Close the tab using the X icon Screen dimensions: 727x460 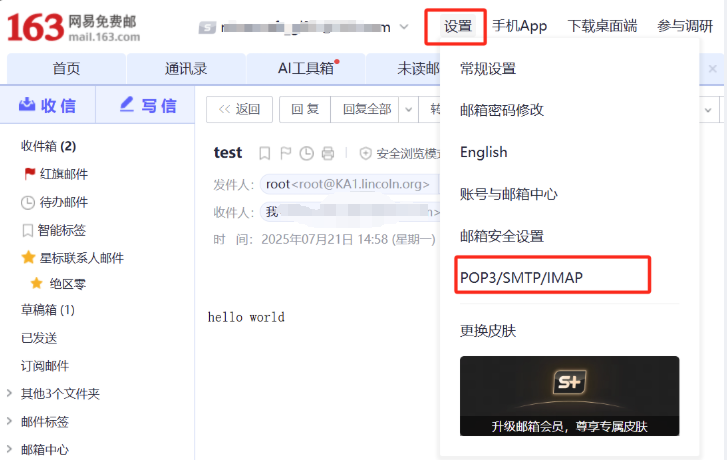click(713, 69)
